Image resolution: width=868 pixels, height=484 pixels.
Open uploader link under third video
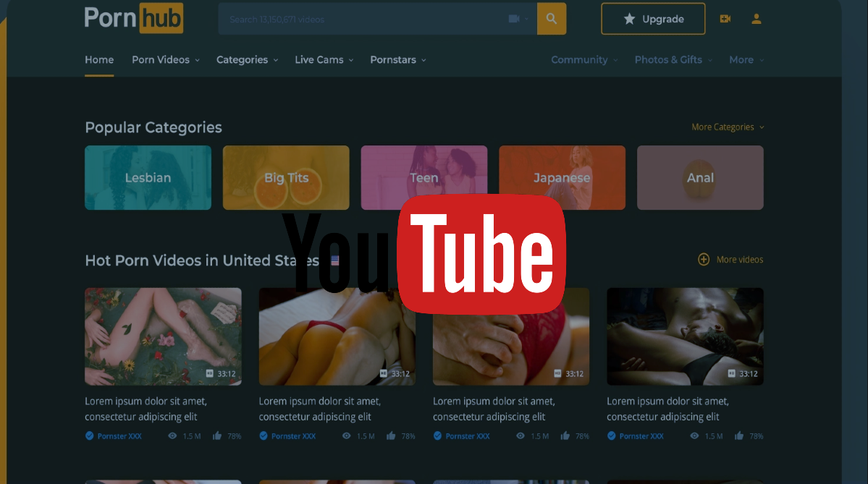click(467, 436)
